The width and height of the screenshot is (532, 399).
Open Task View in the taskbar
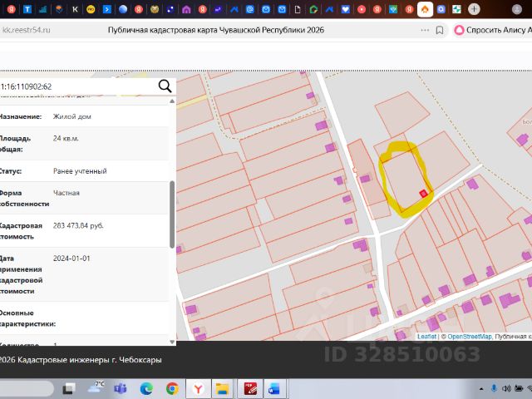coord(69,388)
